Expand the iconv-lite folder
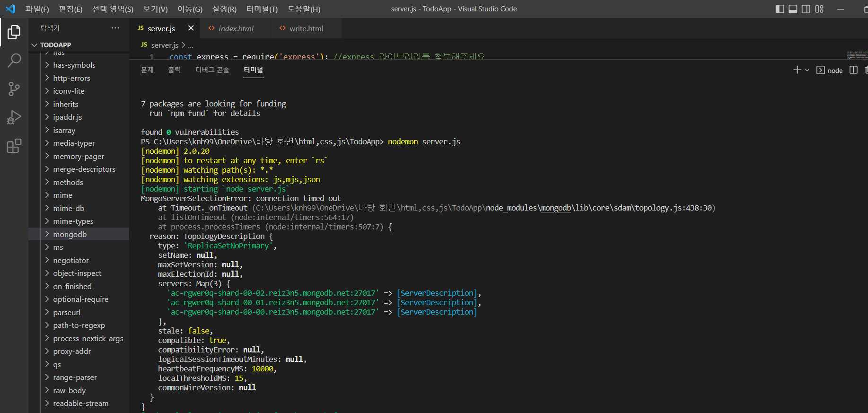868x413 pixels. click(79, 91)
